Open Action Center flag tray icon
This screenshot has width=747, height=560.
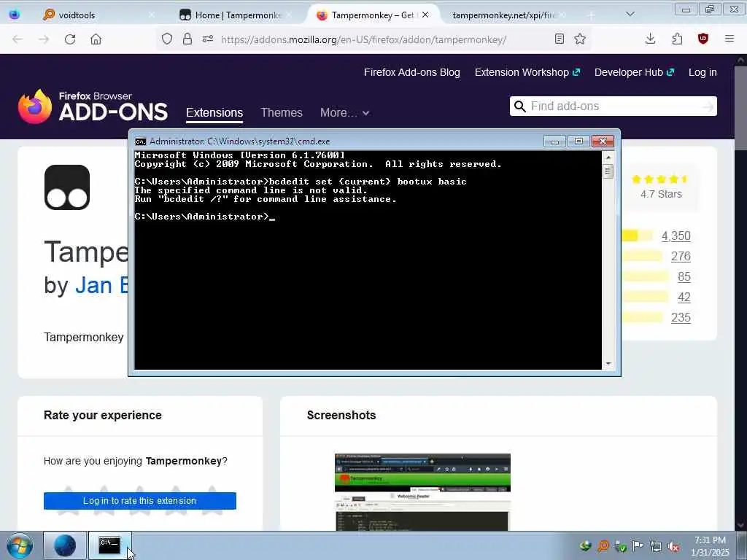[x=638, y=546]
